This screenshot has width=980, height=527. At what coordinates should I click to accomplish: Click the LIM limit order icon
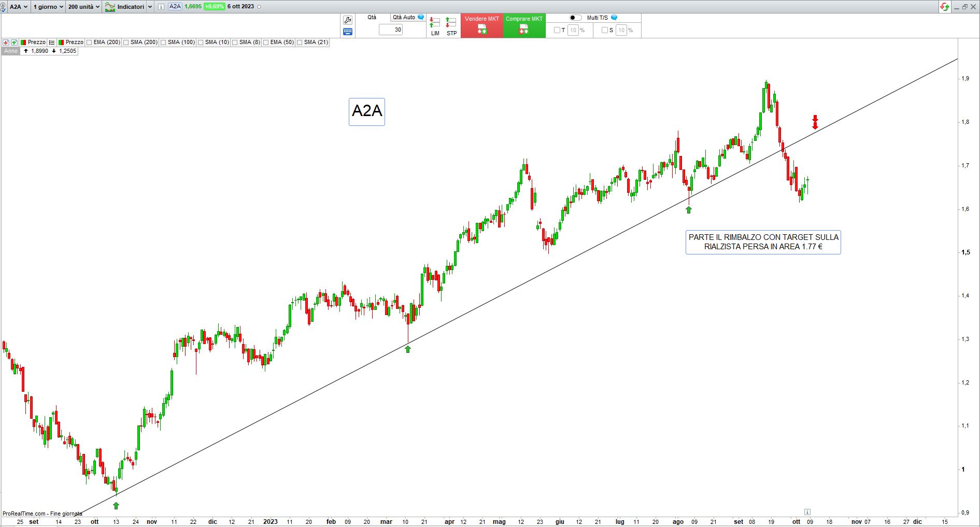click(435, 26)
